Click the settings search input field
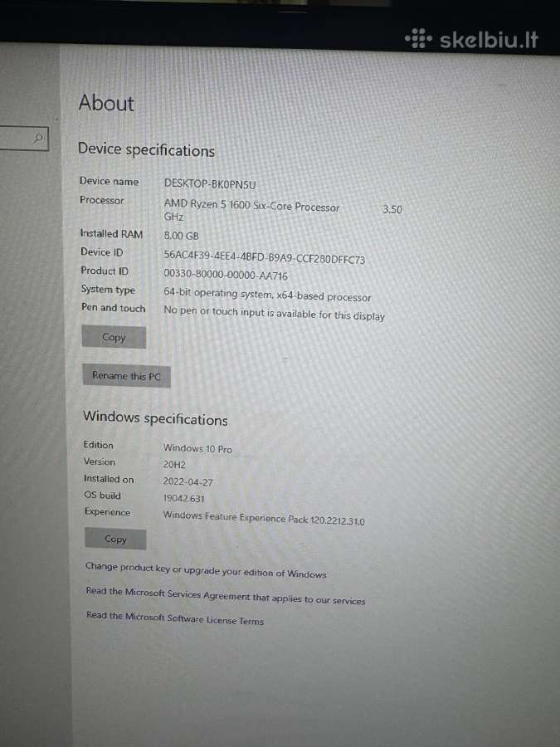 (24, 138)
